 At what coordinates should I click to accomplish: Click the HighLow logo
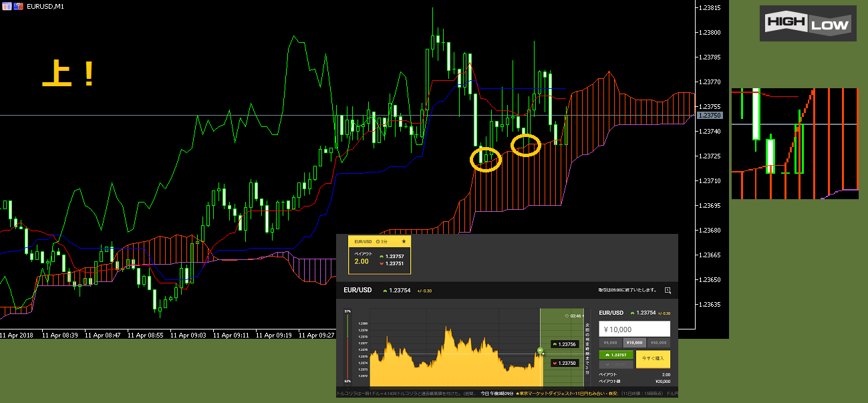click(x=809, y=24)
